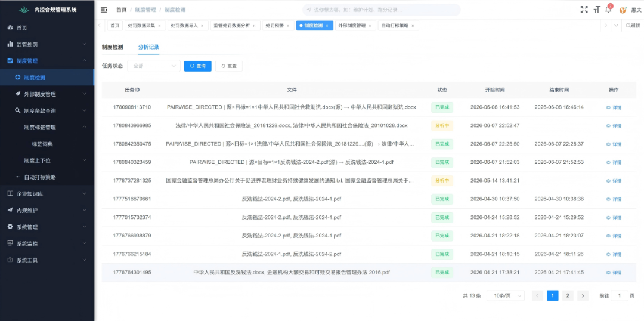View 详情 for task 1780908113710
Image resolution: width=644 pixels, height=321 pixels.
614,107
